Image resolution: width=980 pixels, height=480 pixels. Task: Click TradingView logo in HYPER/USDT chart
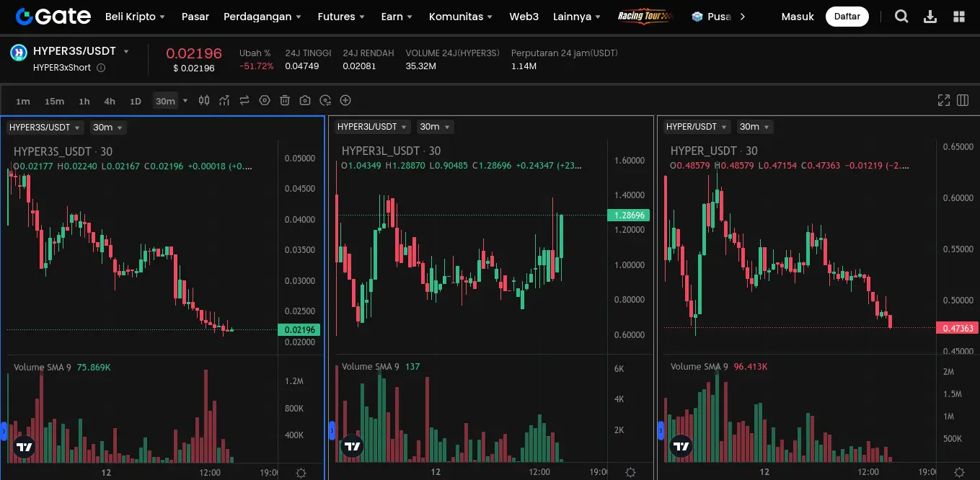681,447
